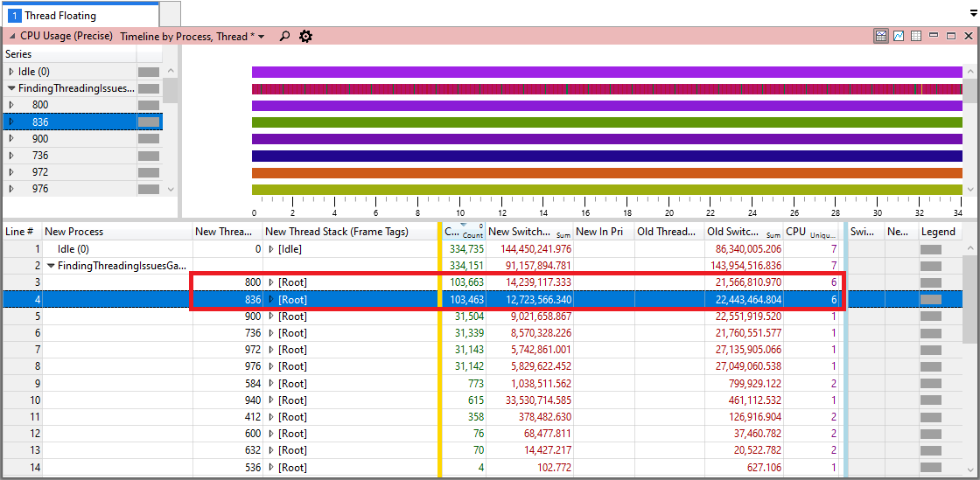Select value 12,723,566.340 in line 4
Screen dimensions: 980x480
(x=539, y=300)
